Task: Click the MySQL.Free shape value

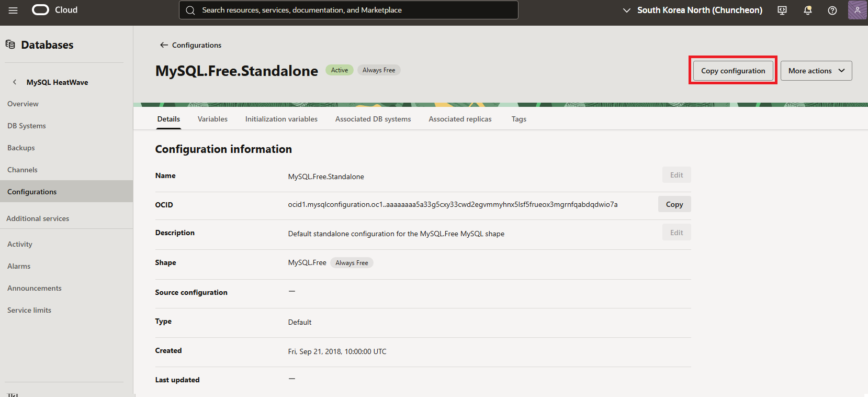Action: [307, 262]
